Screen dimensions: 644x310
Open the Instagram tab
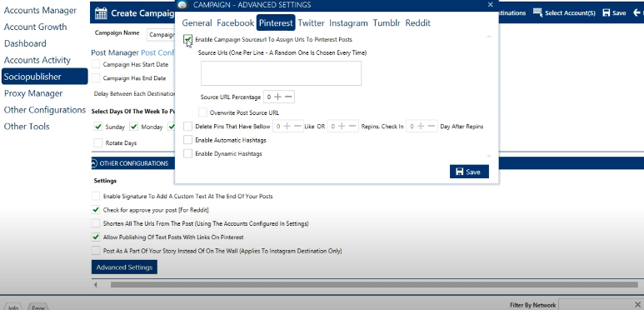(348, 23)
